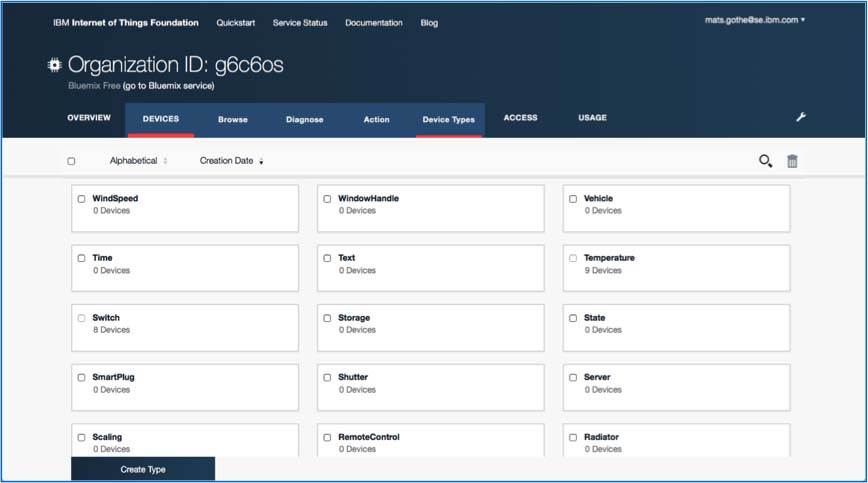Screen dimensions: 868x483
Task: Open the Shutter device type name
Action: [x=353, y=377]
